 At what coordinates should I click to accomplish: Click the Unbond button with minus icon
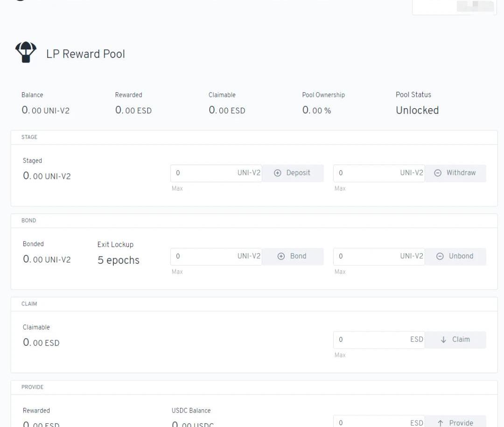coord(455,256)
